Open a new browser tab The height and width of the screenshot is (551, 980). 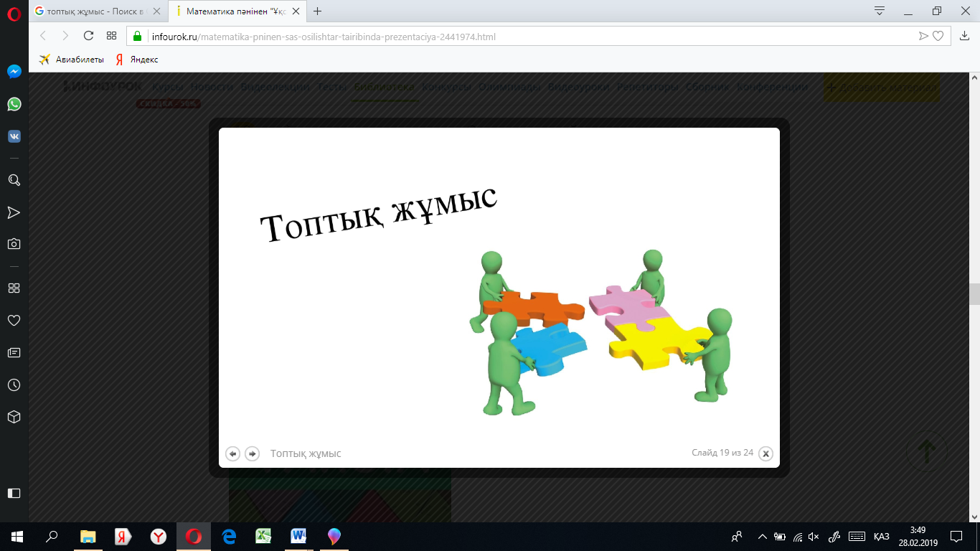[318, 11]
